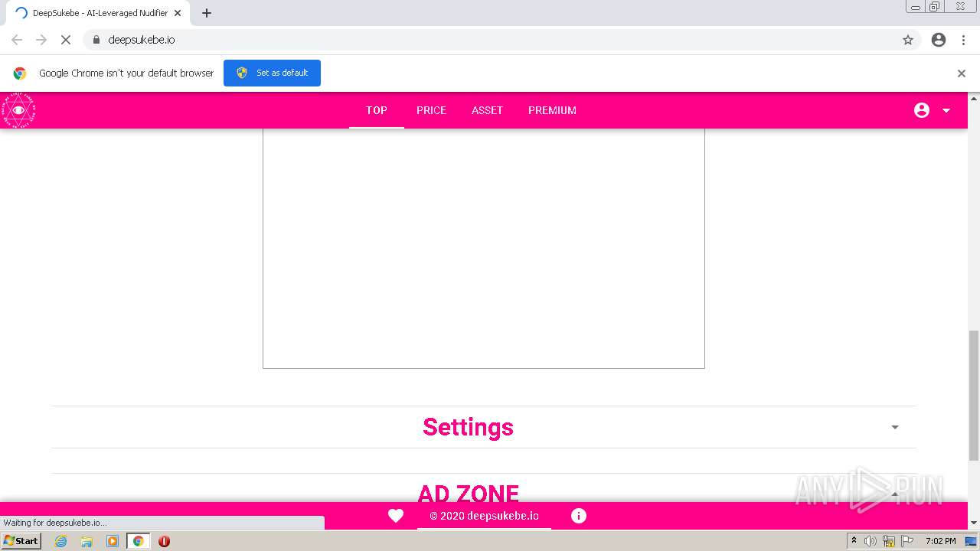Screen dimensions: 980x551
Task: Click the empty image upload box
Action: click(x=484, y=248)
